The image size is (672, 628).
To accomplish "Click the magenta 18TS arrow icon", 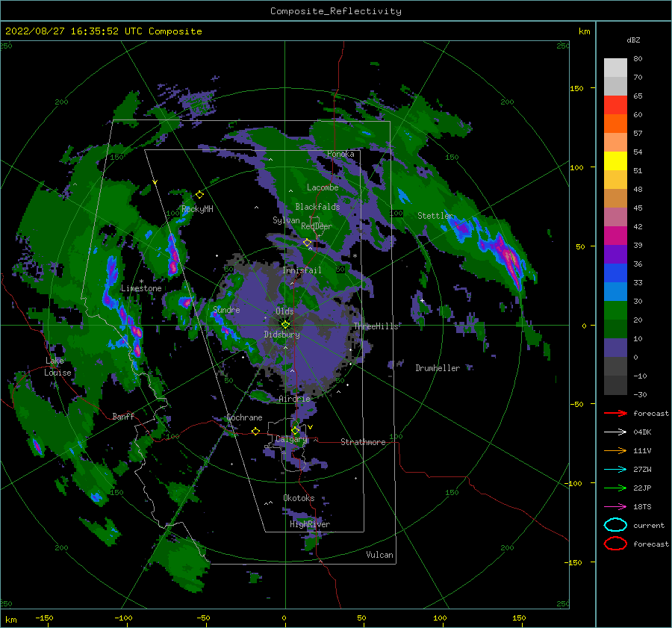I will tap(615, 507).
